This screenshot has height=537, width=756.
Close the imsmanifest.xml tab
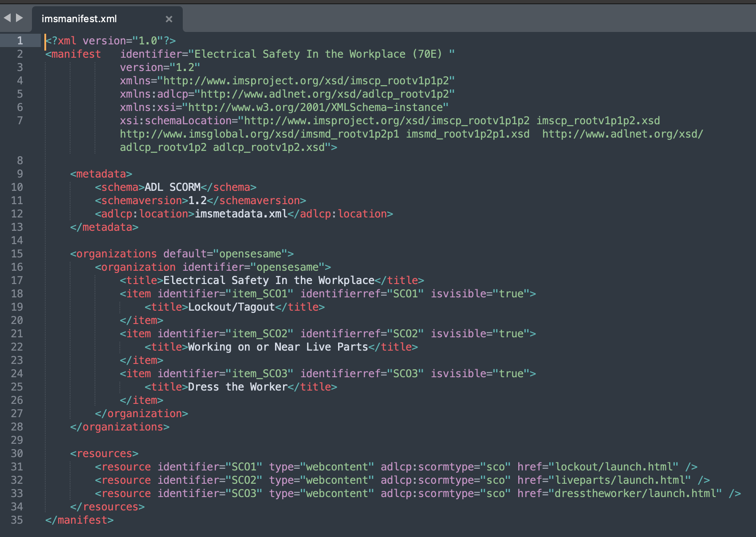click(169, 19)
